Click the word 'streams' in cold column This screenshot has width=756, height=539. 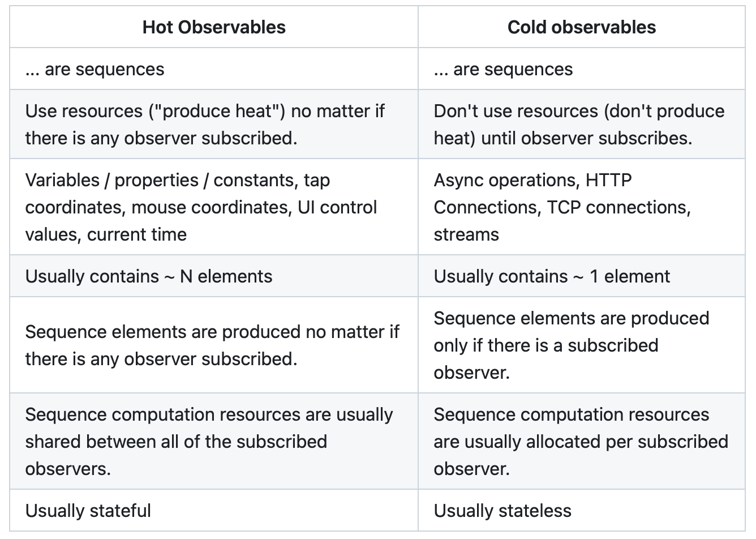pos(466,234)
